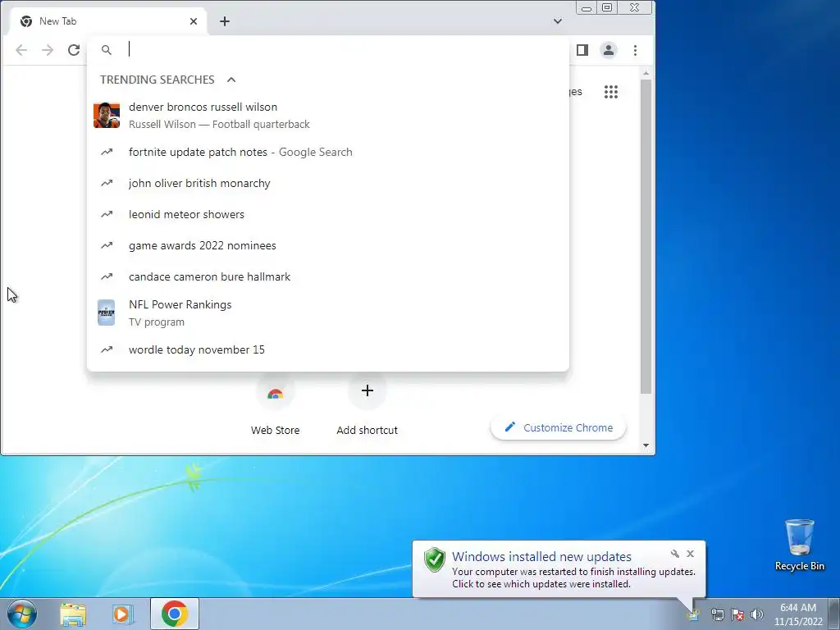Click the Chrome back arrow
This screenshot has width=840, height=630.
click(x=21, y=50)
